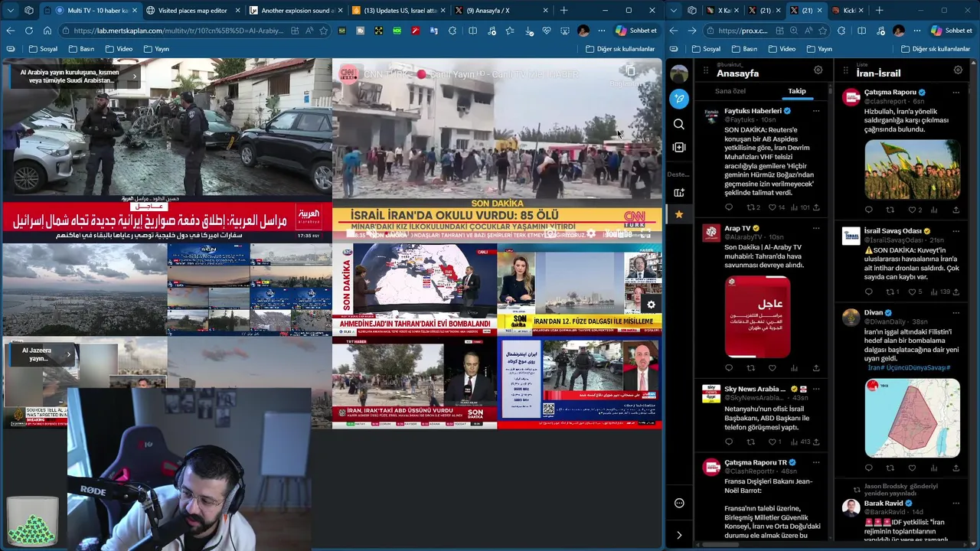This screenshot has height=551, width=980.
Task: Open the search icon in X Pro sidebar
Action: click(679, 124)
